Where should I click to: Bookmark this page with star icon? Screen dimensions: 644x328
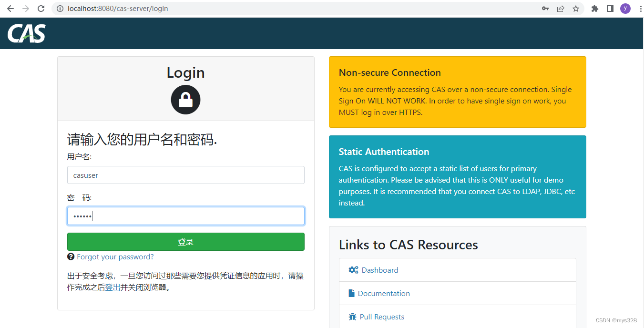[576, 9]
